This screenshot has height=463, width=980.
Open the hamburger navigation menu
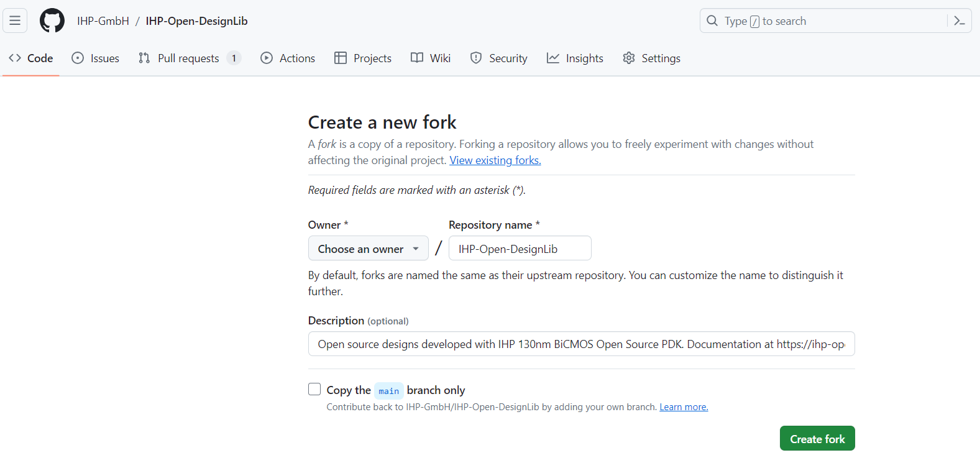(15, 21)
